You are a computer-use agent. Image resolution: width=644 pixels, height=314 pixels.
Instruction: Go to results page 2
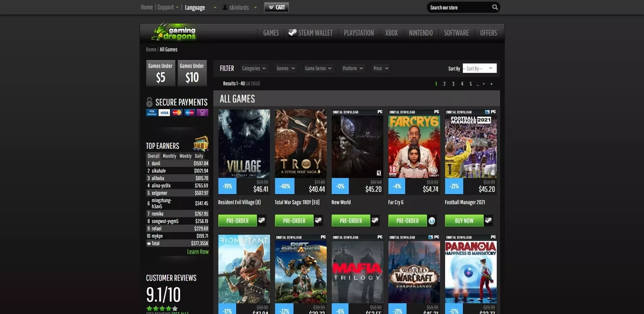tap(444, 84)
